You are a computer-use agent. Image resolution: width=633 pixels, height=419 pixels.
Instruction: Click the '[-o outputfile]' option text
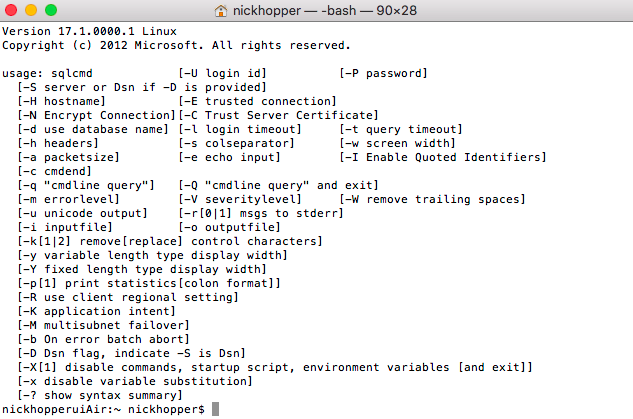(x=229, y=227)
